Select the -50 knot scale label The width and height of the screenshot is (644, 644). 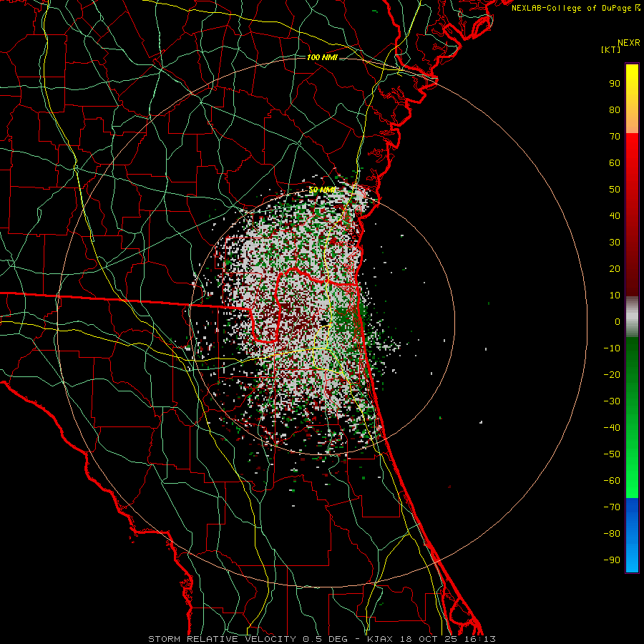pos(612,454)
